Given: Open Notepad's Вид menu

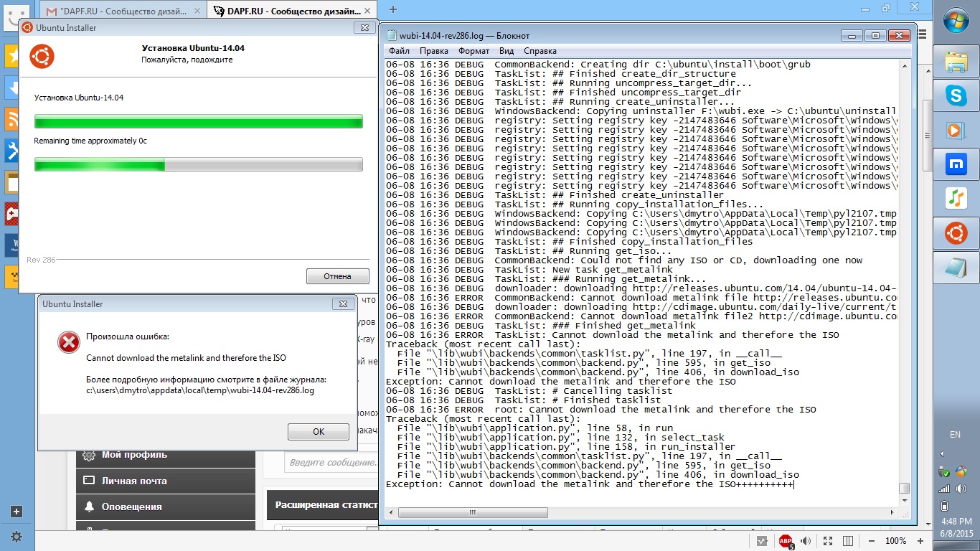Looking at the screenshot, I should (x=507, y=51).
